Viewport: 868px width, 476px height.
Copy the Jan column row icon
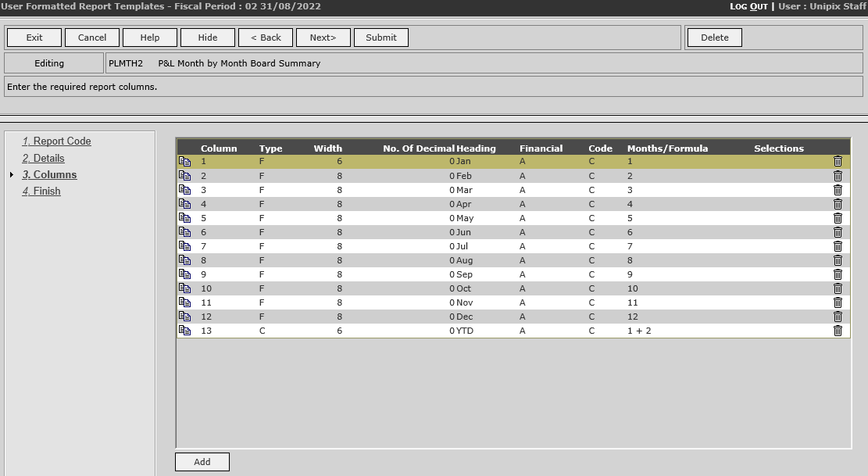coord(185,162)
